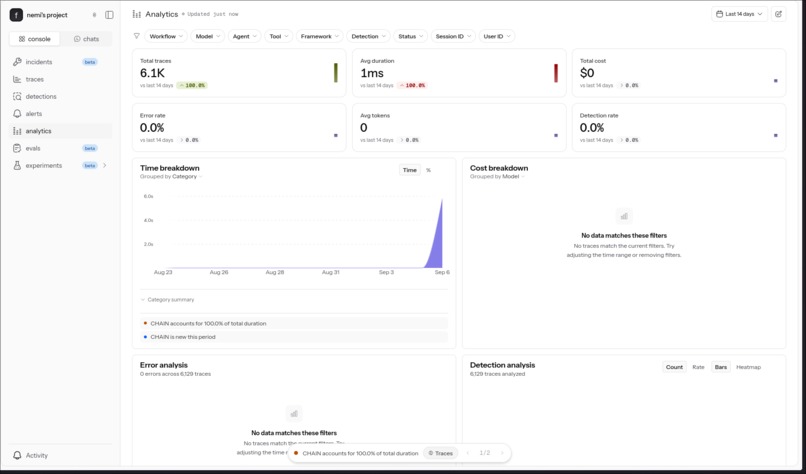Viewport: 806px width, 474px height.
Task: Click the Error rate card
Action: [239, 127]
